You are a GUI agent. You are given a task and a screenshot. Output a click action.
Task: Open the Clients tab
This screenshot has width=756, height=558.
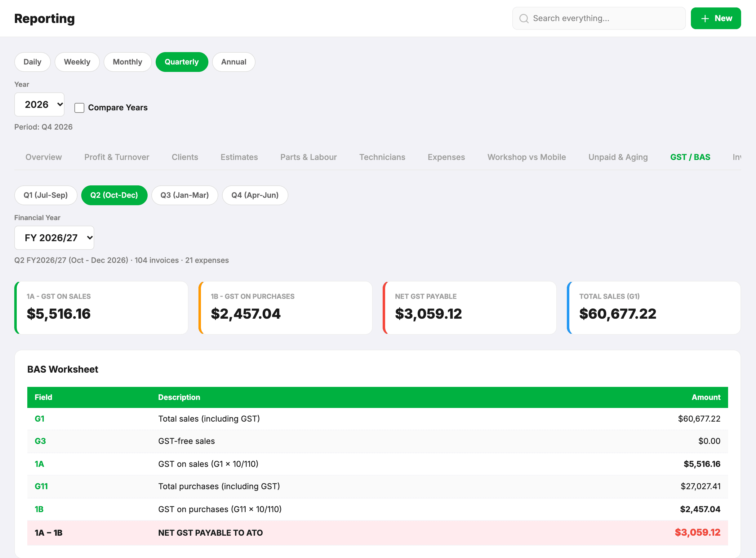(185, 157)
